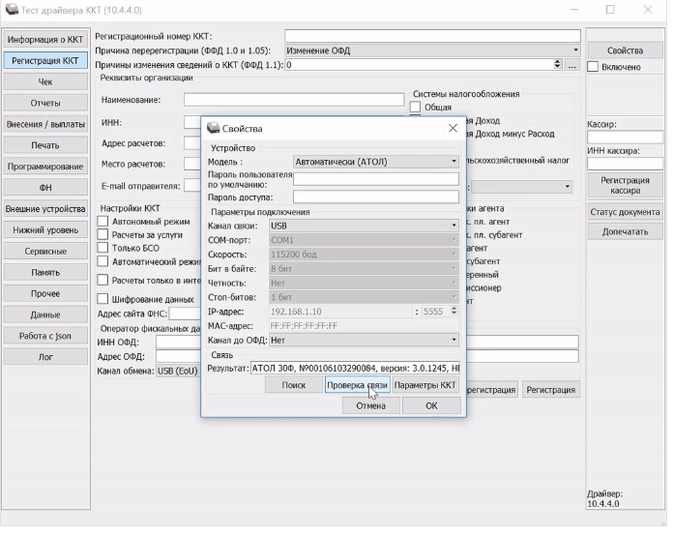
Task: Check the Только БСО option
Action: (x=103, y=247)
